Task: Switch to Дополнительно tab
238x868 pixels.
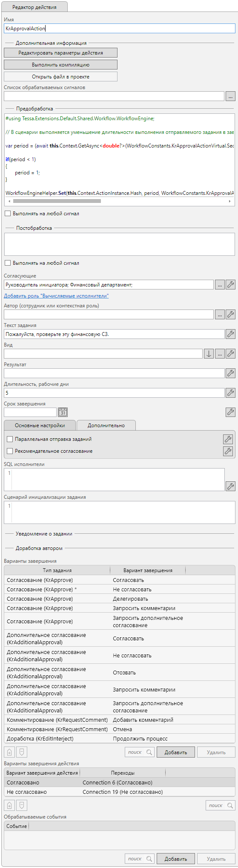Action: click(x=106, y=425)
